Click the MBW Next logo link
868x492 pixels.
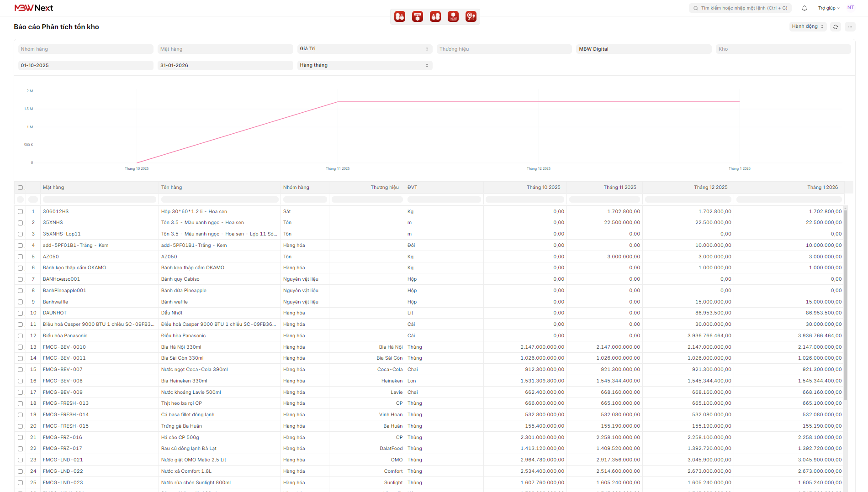pos(34,8)
